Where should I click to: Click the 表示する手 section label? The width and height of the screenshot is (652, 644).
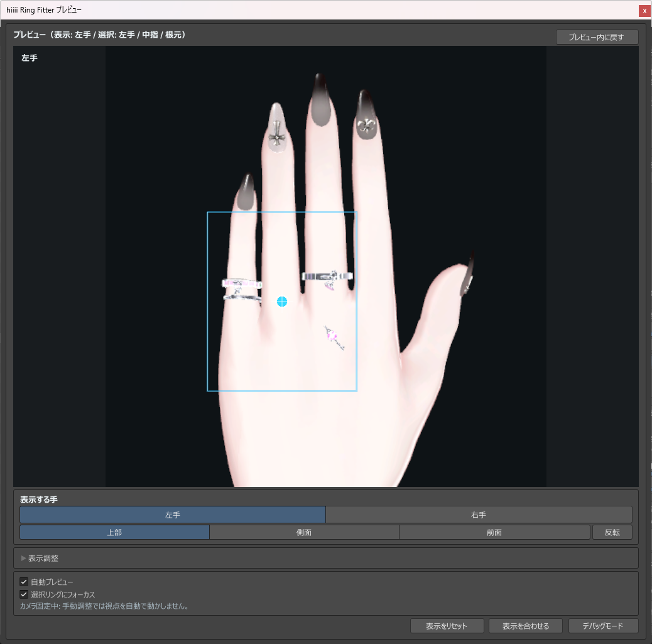pos(39,499)
